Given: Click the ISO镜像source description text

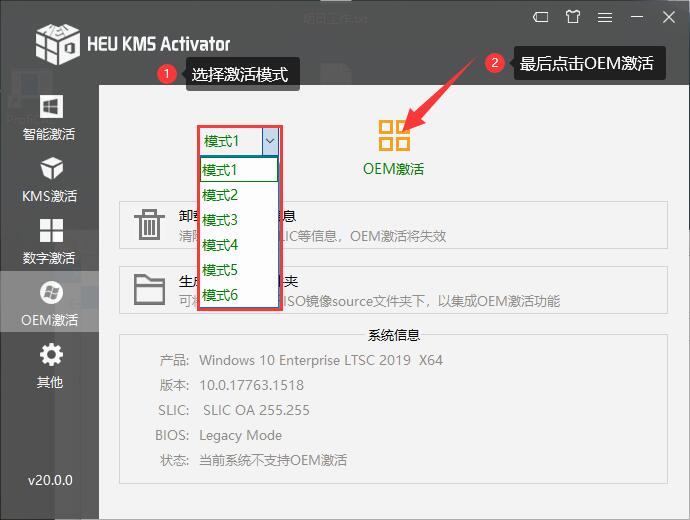Looking at the screenshot, I should (x=420, y=301).
